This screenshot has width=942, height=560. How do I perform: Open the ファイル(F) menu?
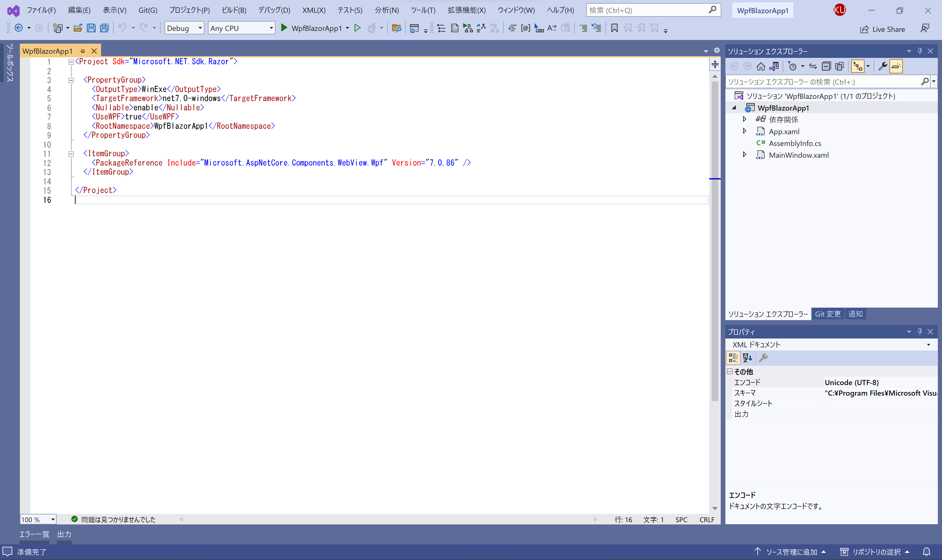[x=41, y=10]
